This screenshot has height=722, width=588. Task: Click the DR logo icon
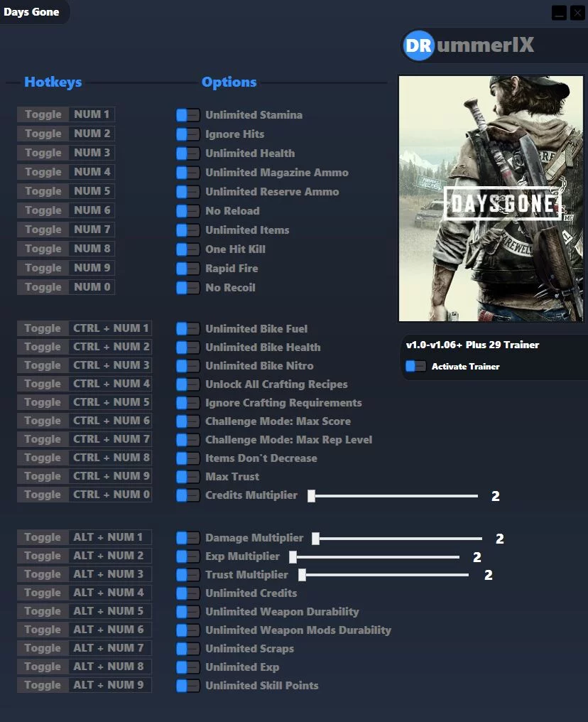[418, 46]
